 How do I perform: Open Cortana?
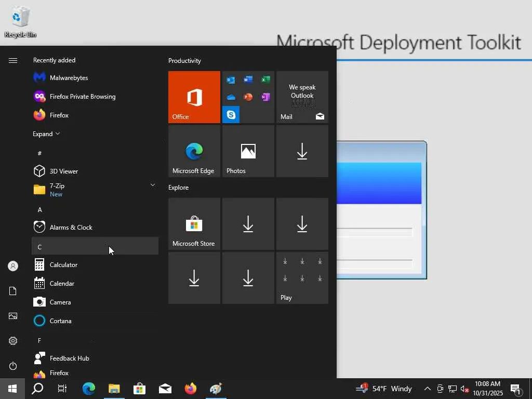click(x=95, y=321)
